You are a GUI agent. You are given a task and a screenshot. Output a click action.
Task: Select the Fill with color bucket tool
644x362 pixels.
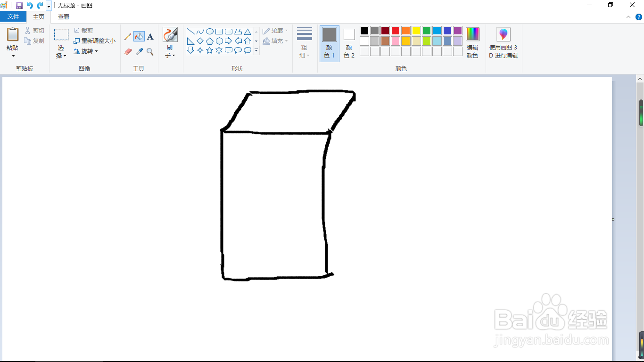(x=139, y=37)
